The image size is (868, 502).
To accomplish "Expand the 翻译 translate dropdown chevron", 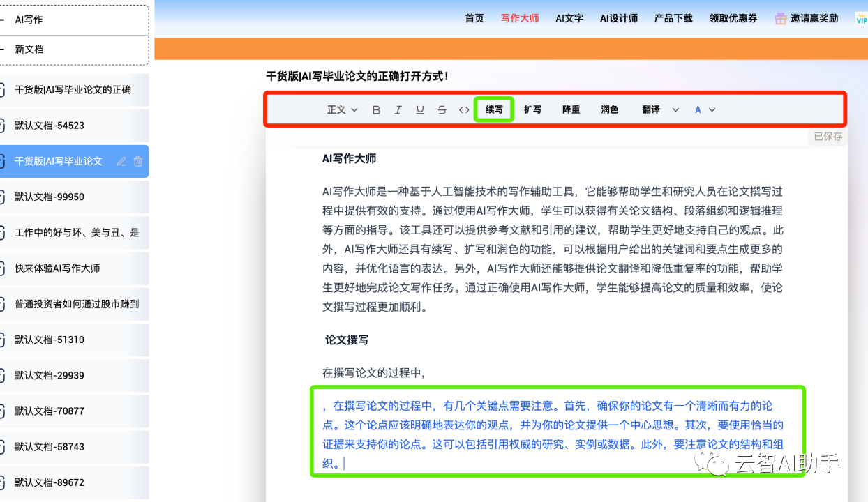I will point(674,109).
